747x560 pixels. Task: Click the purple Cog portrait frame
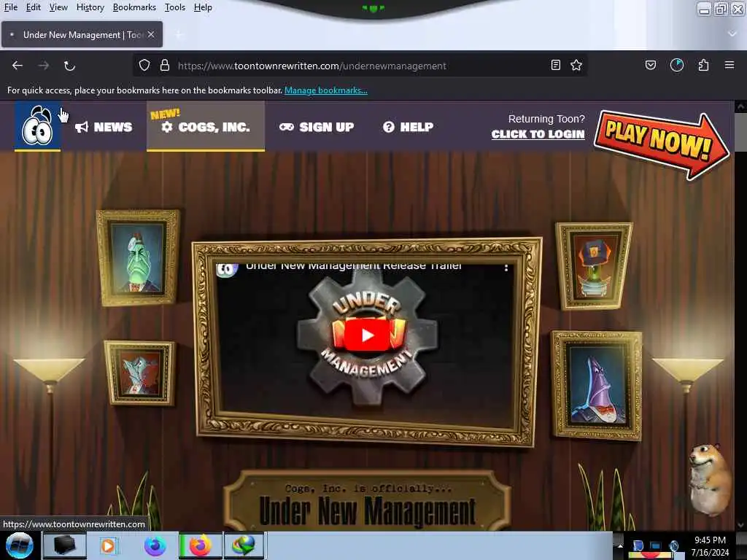[597, 386]
